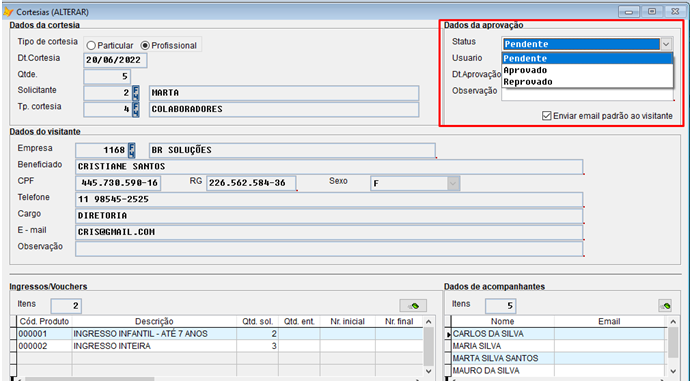Collapse the Status dropdown arrow
Viewport: 690px width, 386px height.
(666, 44)
